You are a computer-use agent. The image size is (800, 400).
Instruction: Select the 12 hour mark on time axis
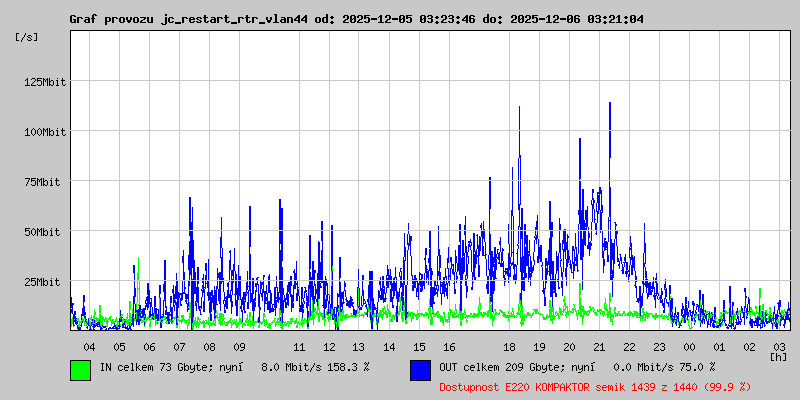329,346
